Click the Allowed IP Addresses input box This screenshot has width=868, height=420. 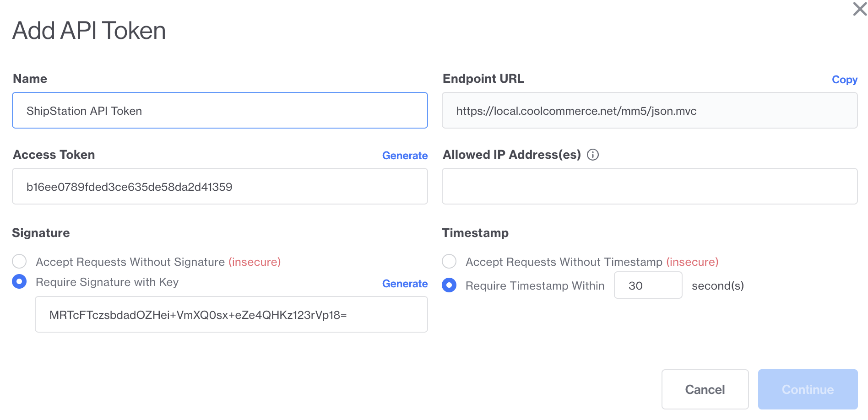(650, 187)
